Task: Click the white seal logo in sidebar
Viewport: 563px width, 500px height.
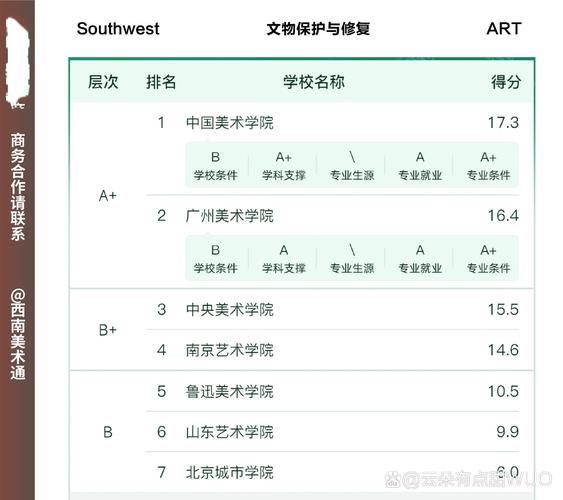Action: (x=17, y=62)
